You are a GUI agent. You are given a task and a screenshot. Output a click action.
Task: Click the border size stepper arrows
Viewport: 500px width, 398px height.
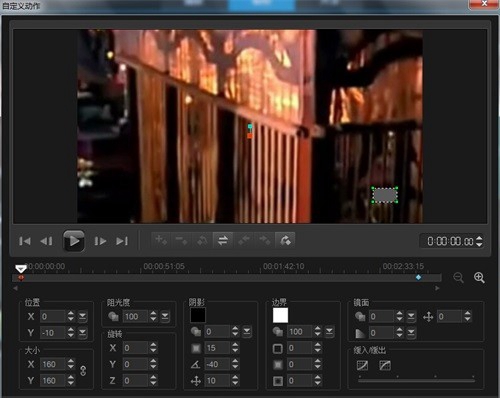[x=317, y=348]
